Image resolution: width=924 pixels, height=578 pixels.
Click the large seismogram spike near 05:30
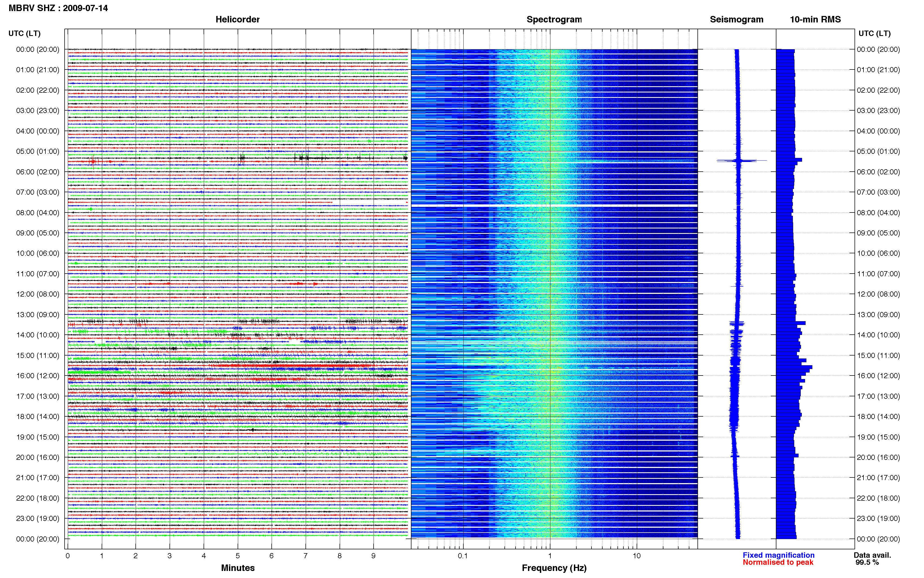(741, 161)
